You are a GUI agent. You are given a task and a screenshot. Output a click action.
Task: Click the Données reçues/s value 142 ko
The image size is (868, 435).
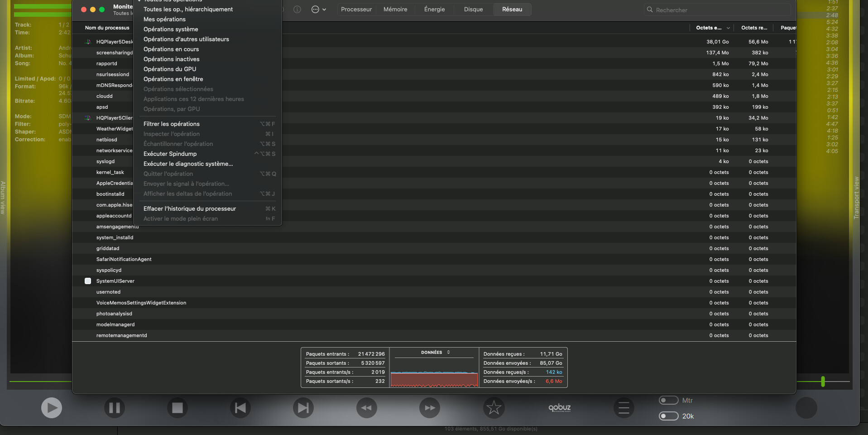tap(554, 372)
